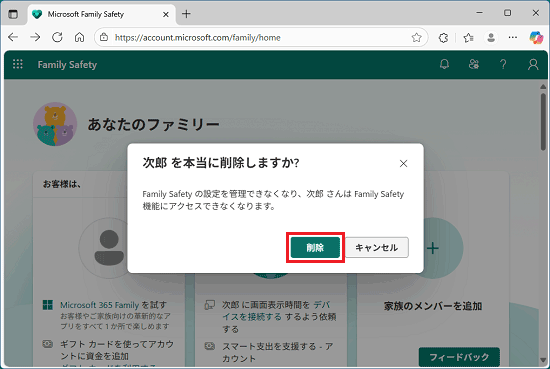The image size is (550, 369).
Task: Open family settings gear icon in header
Action: click(x=474, y=64)
